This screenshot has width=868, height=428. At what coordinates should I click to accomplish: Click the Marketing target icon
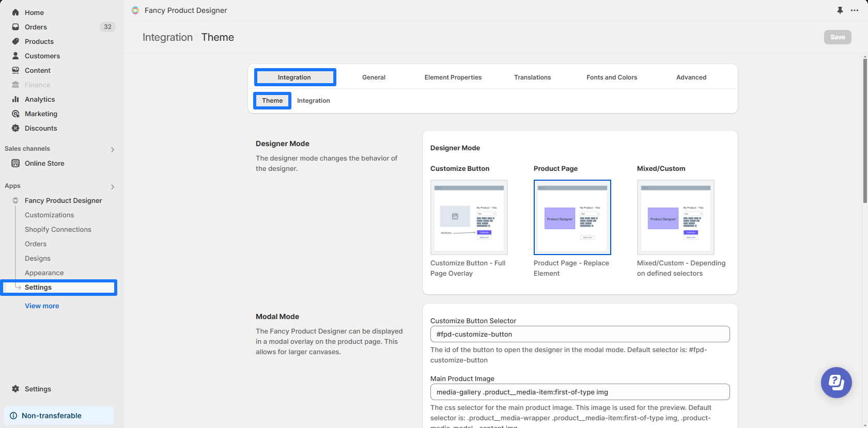tap(16, 114)
